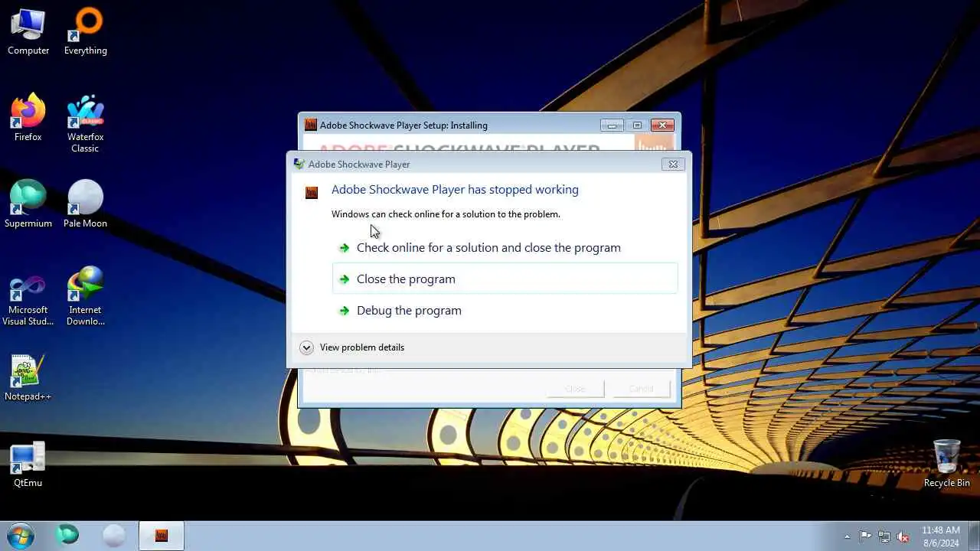Close the Shockwave Player Setup window
Viewport: 980px width, 551px height.
pos(662,125)
